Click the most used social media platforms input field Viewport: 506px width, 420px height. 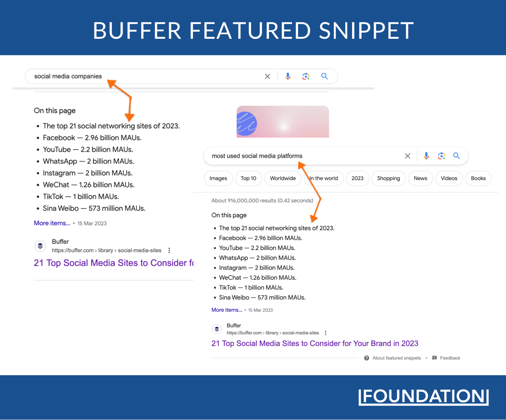(305, 156)
